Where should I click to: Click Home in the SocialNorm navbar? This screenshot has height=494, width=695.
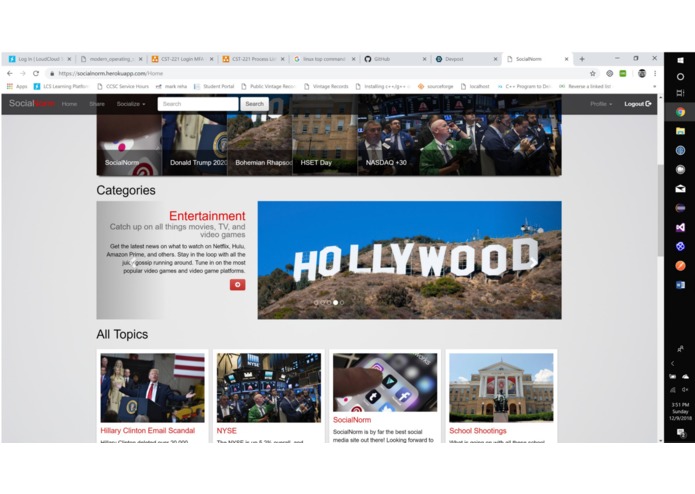(69, 104)
